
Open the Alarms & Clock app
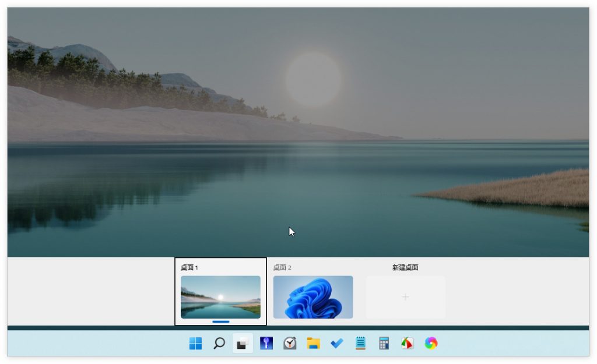289,344
